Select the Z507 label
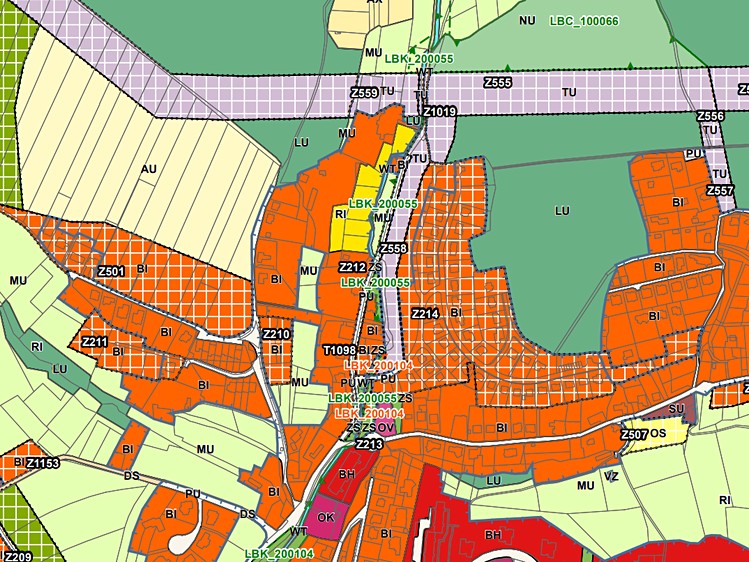 pyautogui.click(x=634, y=435)
